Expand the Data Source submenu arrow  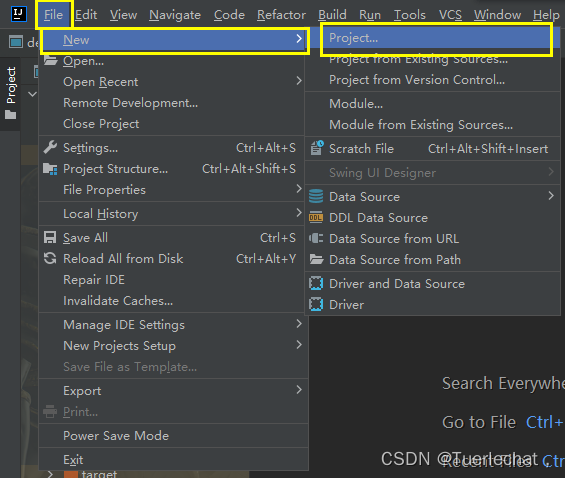click(x=551, y=196)
